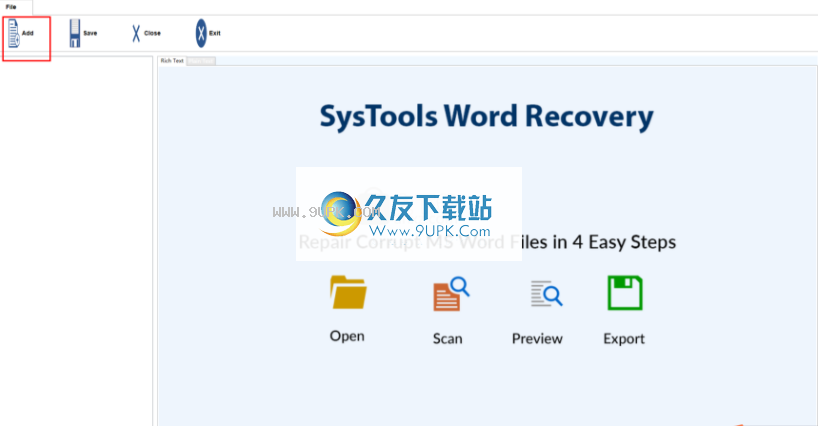Click the orange Scan document icon
Screen dimensions: 818x429
(x=451, y=294)
